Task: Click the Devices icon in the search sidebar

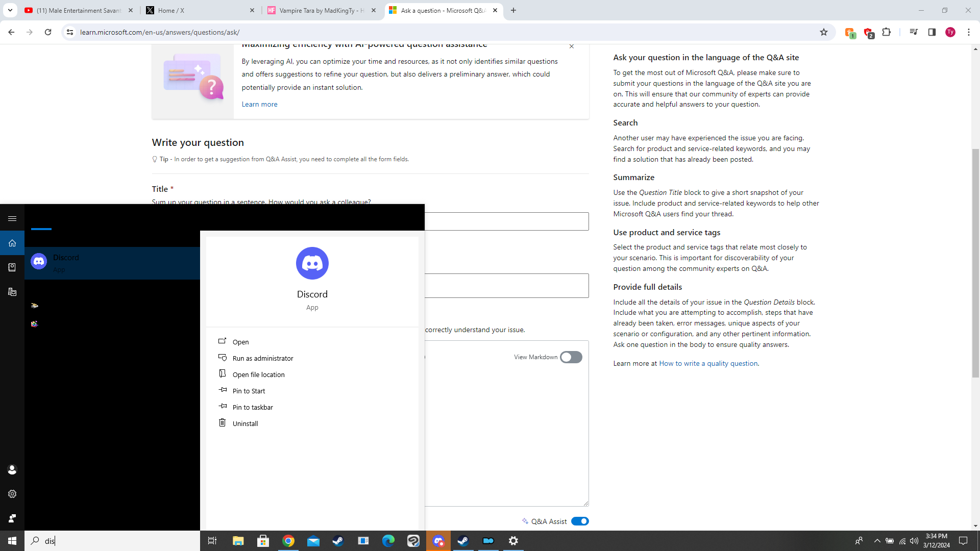Action: tap(12, 292)
